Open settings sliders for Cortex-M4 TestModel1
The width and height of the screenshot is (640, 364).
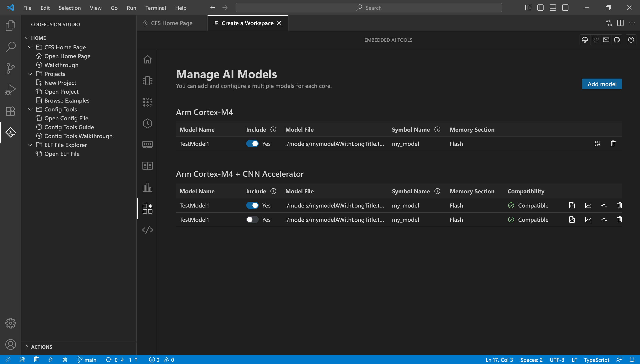pyautogui.click(x=597, y=144)
